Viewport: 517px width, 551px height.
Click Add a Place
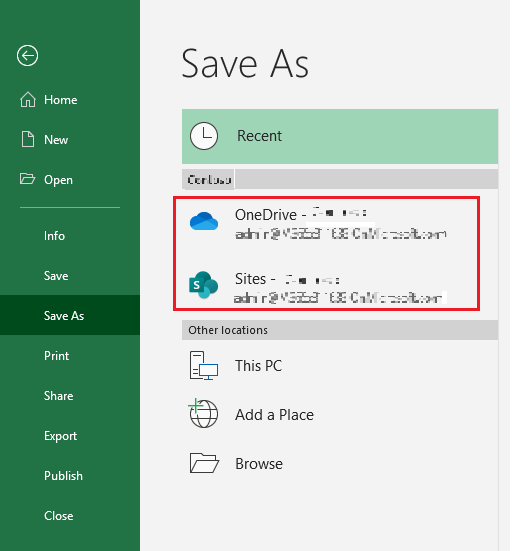[x=340, y=414]
